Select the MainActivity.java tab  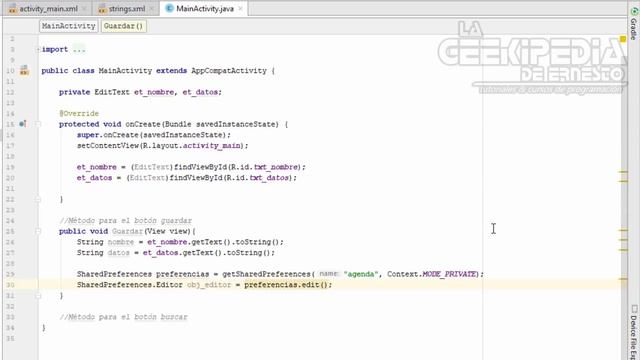point(205,9)
